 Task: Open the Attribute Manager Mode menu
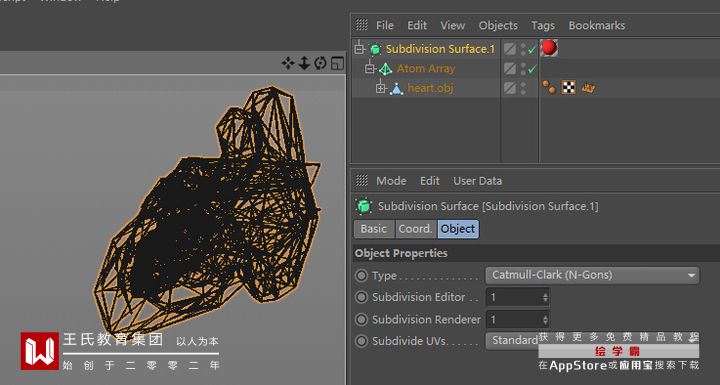pos(391,181)
